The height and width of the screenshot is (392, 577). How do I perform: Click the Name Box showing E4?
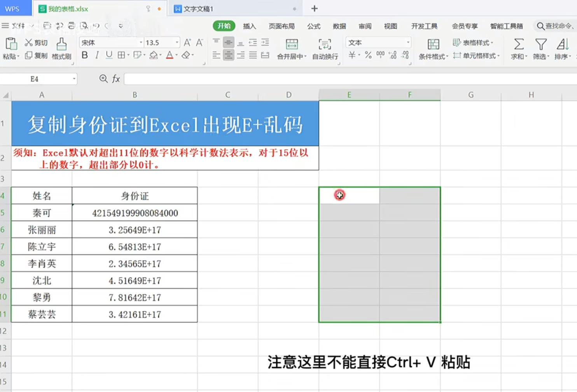click(38, 79)
